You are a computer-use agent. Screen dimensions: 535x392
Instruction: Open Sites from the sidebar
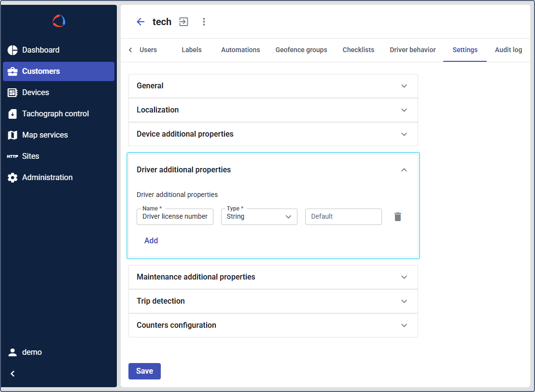30,156
